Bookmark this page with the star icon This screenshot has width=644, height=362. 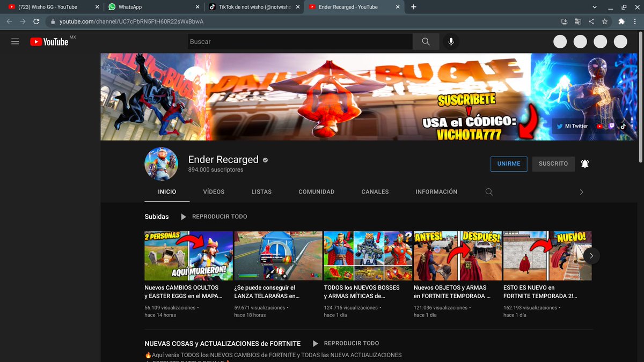pyautogui.click(x=605, y=21)
